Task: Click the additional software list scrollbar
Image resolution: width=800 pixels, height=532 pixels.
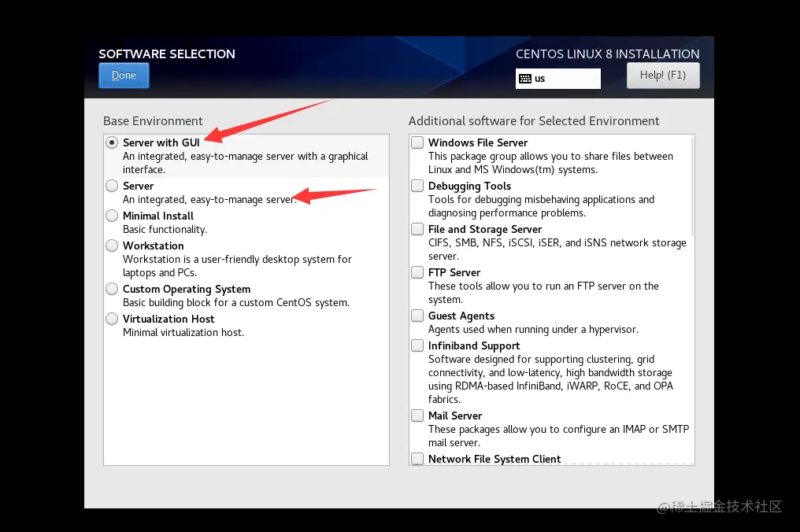Action: coord(692,187)
